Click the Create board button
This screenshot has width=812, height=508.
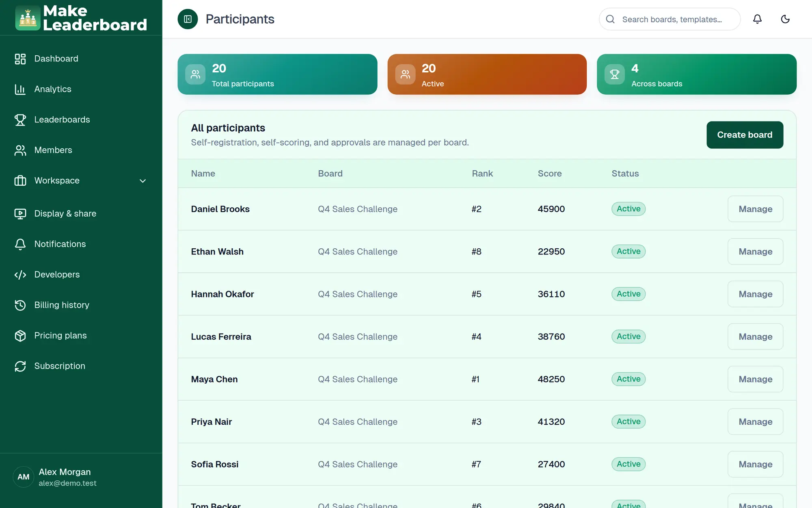(745, 135)
